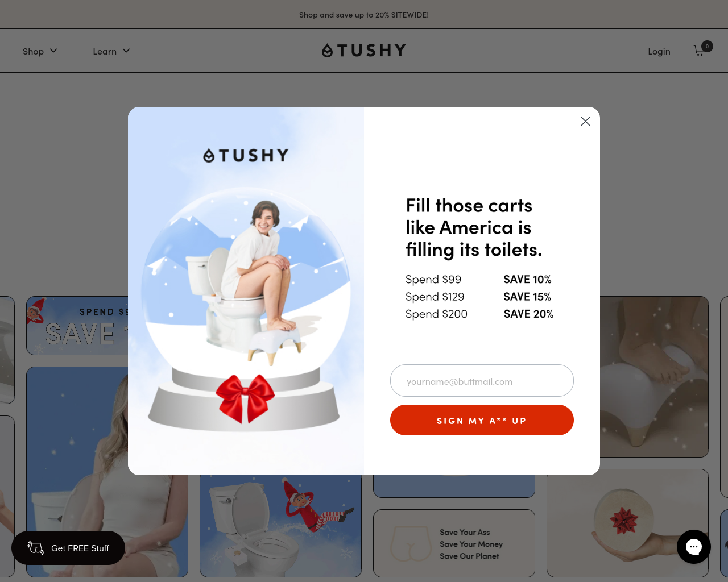Expand the Shop dropdown chevron
This screenshot has height=582, width=728.
[53, 51]
